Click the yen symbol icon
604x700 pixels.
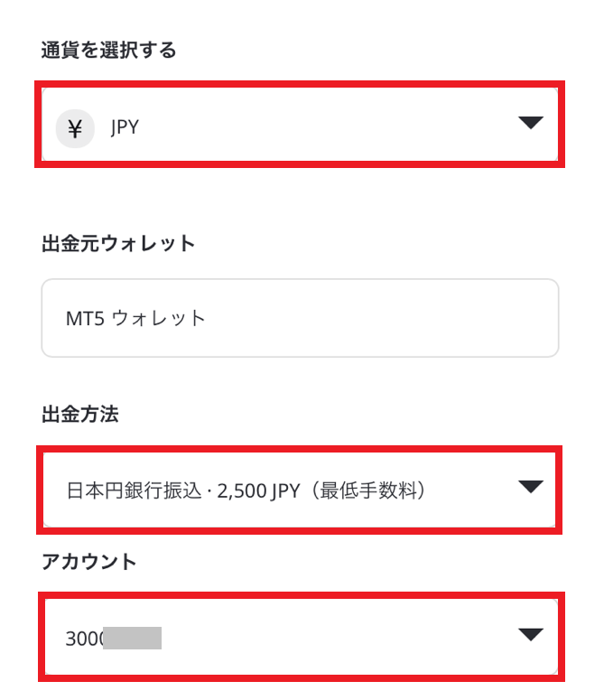tap(75, 128)
